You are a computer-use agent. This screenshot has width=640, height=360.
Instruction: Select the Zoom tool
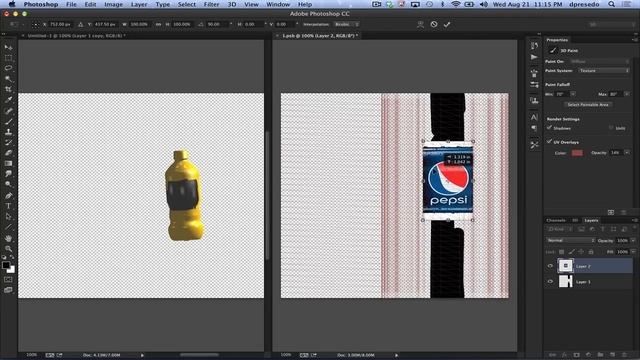(x=8, y=249)
